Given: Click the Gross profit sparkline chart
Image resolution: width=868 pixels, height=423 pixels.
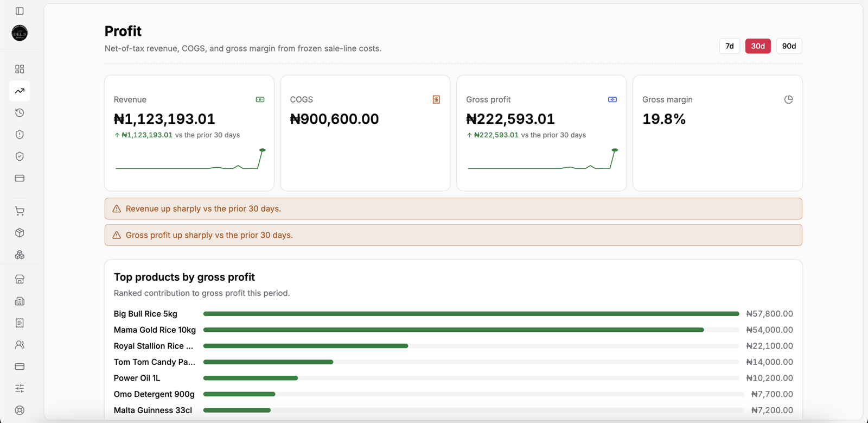Looking at the screenshot, I should (x=542, y=159).
